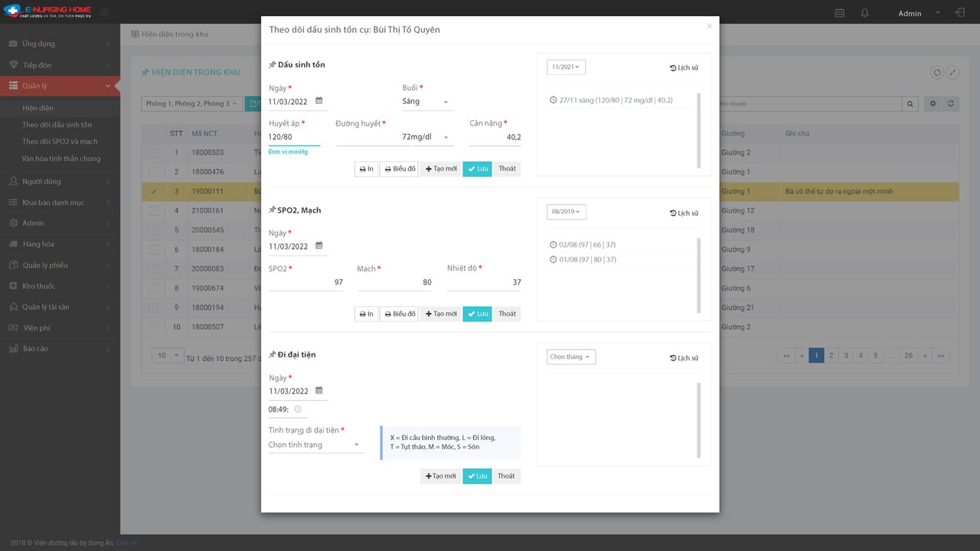Tick the checkbox for row 18000503
This screenshot has width=980, height=551.
(x=154, y=152)
